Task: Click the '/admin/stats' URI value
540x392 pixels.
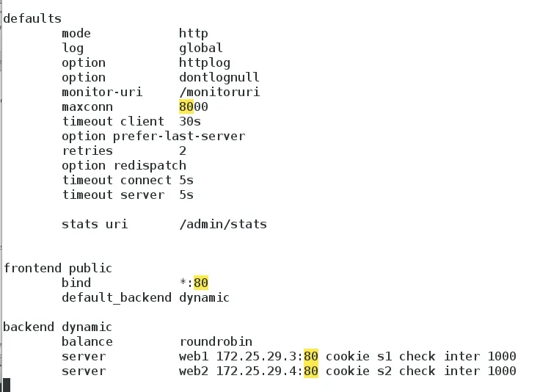Action: tap(222, 224)
